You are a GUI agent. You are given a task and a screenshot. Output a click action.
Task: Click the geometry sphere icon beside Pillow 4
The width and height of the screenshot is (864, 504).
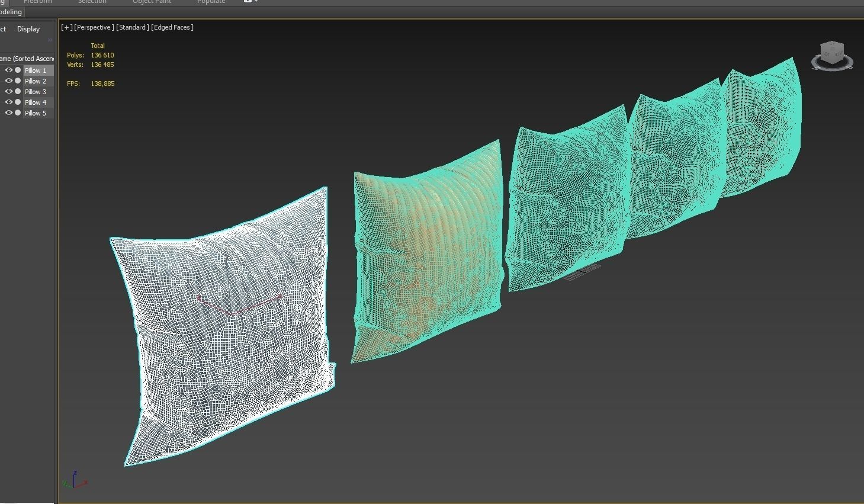pos(18,102)
